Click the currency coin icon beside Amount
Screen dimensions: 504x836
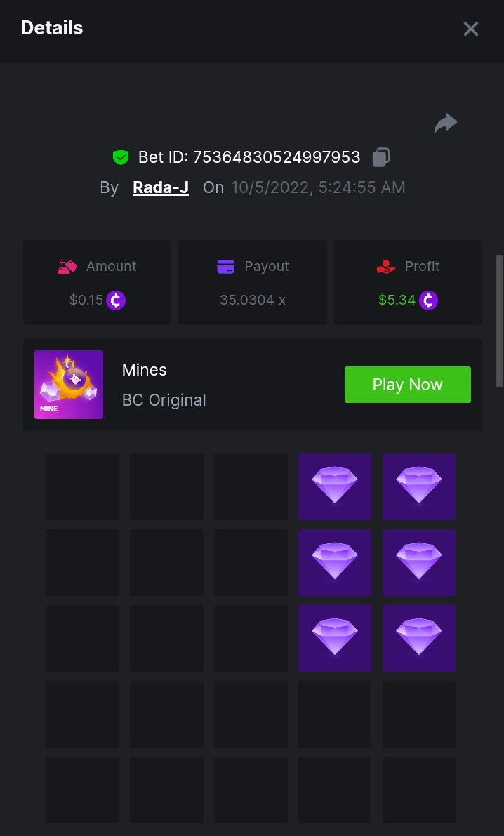point(116,300)
